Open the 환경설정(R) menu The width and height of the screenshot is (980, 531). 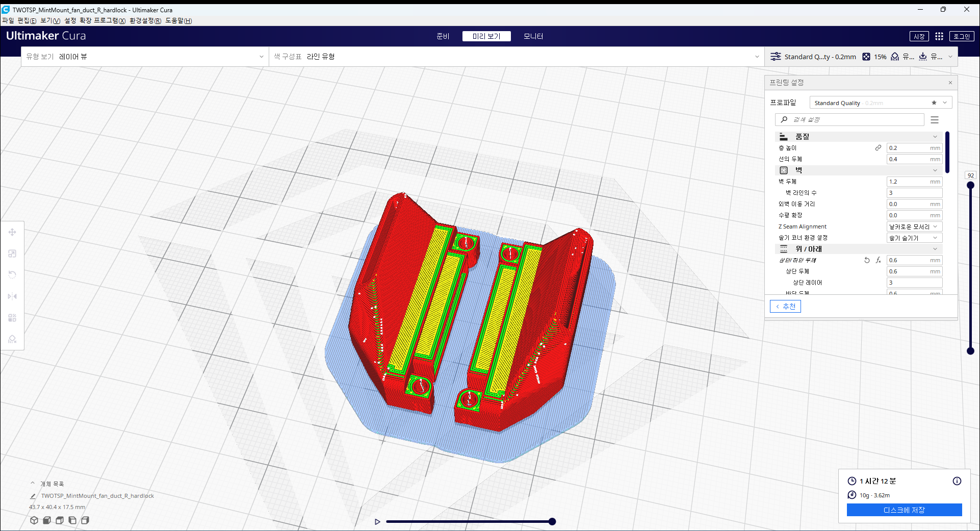[145, 20]
